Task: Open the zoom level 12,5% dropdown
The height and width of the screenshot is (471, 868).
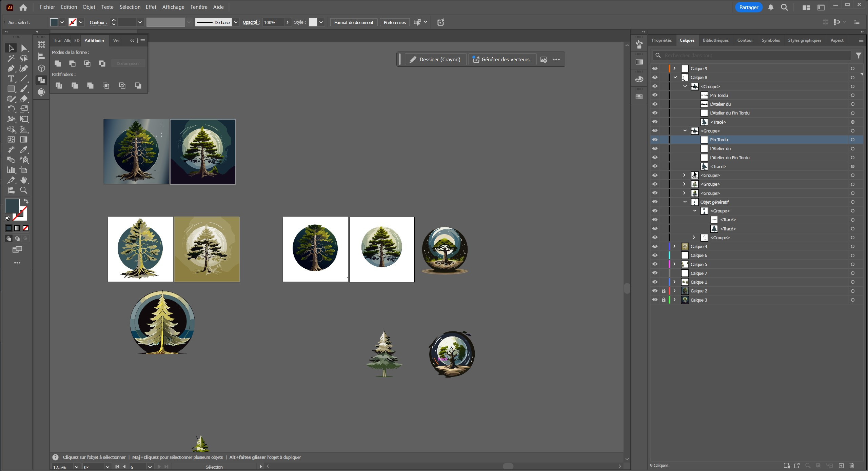Action: (77, 467)
